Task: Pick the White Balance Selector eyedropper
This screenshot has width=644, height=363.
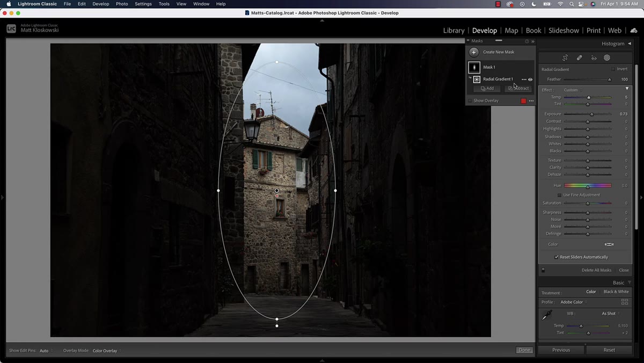Action: pyautogui.click(x=547, y=316)
